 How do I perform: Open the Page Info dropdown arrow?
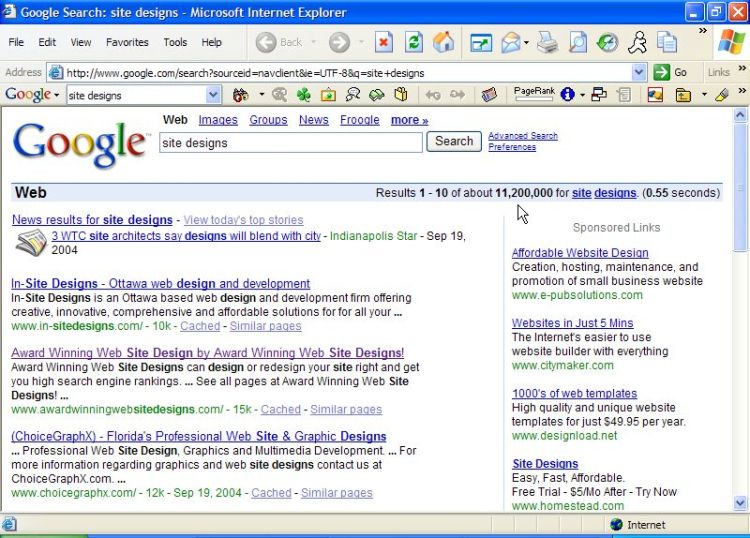pyautogui.click(x=582, y=95)
